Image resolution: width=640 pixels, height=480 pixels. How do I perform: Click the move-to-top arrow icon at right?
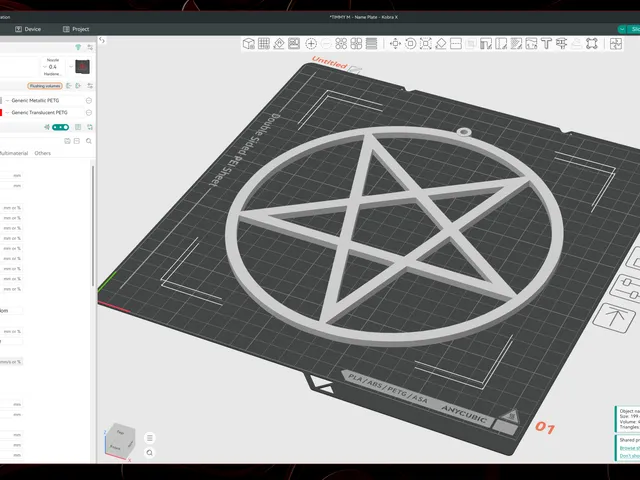point(614,318)
